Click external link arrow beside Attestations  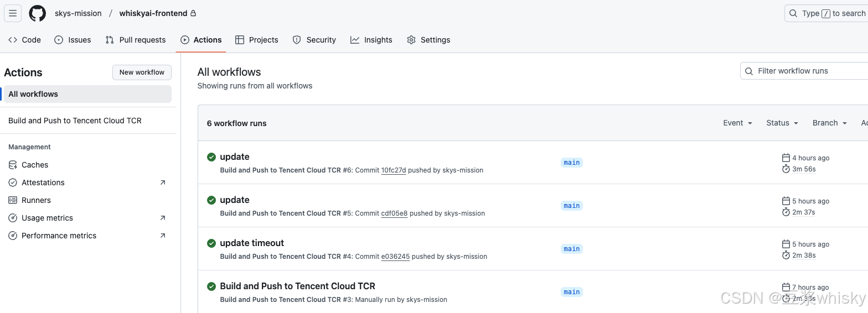[x=163, y=182]
